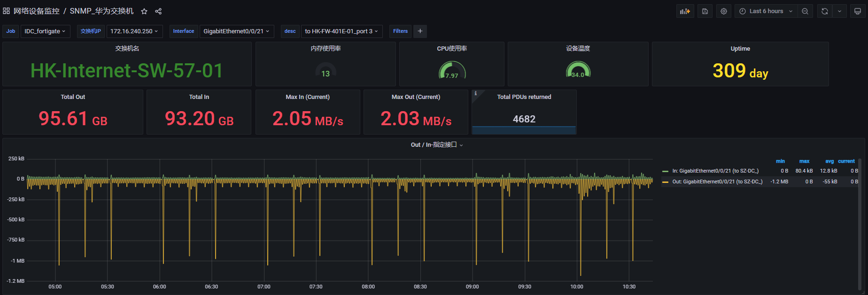Click the 2.03 MB/s max out value

tap(416, 119)
